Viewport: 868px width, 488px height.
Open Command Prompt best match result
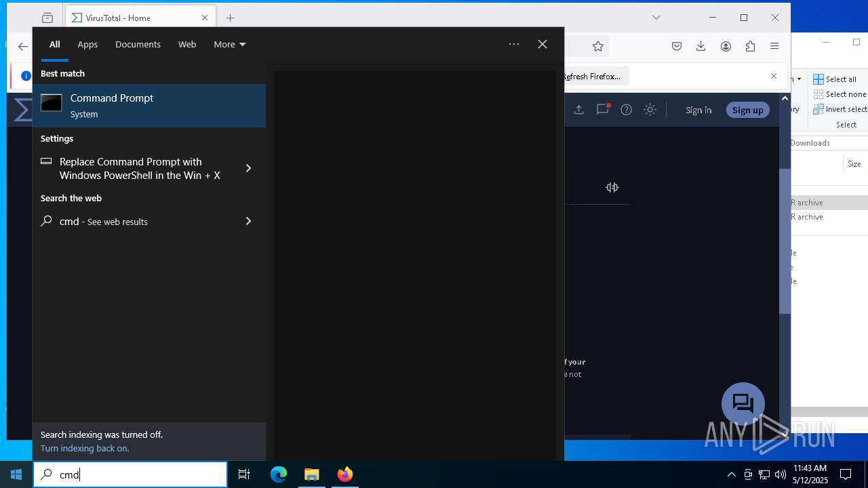click(149, 106)
